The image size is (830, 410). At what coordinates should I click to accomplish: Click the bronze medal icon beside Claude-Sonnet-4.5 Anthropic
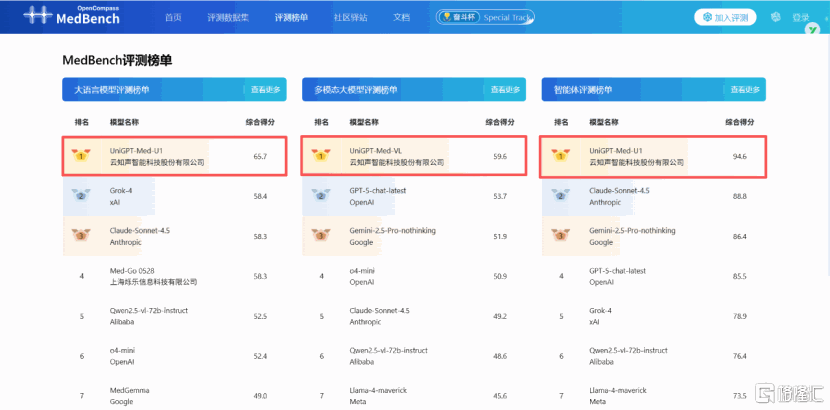pos(80,236)
